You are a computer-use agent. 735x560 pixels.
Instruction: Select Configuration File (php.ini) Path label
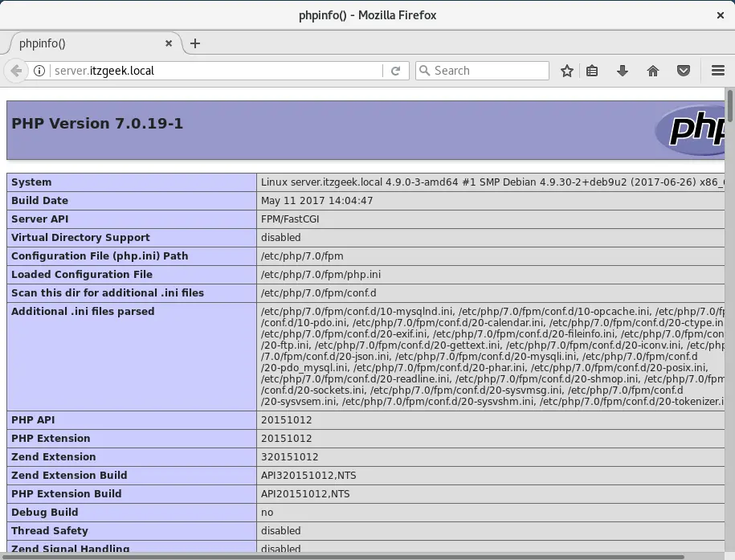[x=100, y=256]
